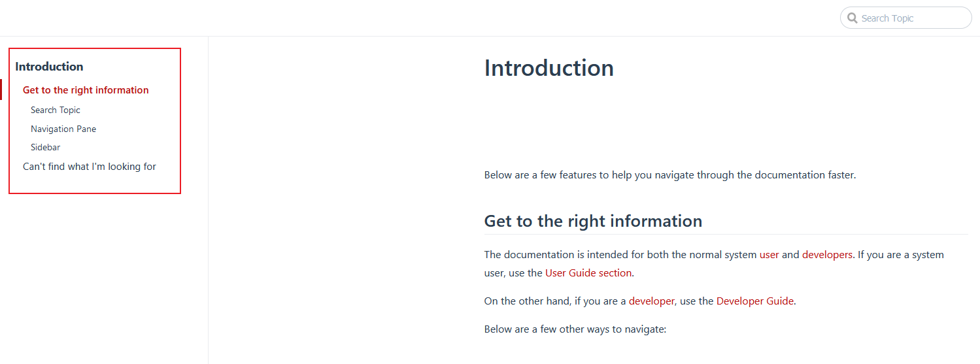Select the Sidebar sub-item in navigation
The height and width of the screenshot is (364, 980).
click(x=45, y=147)
